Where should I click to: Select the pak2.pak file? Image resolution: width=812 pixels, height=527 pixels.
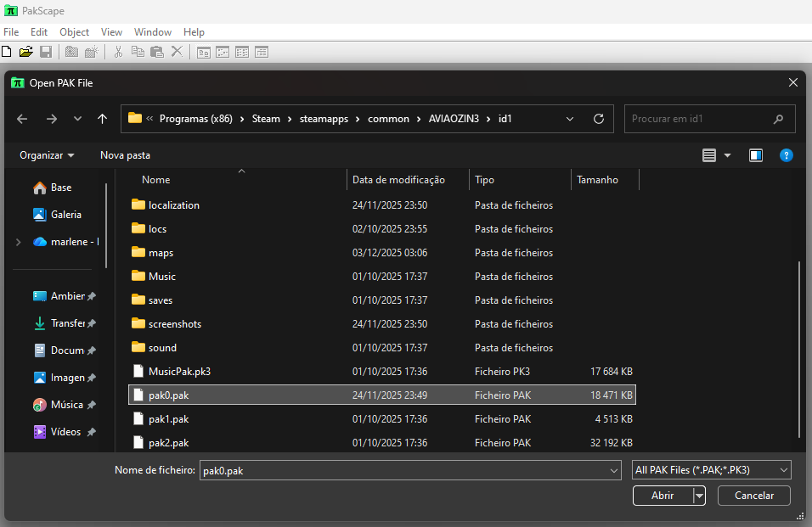click(x=168, y=443)
